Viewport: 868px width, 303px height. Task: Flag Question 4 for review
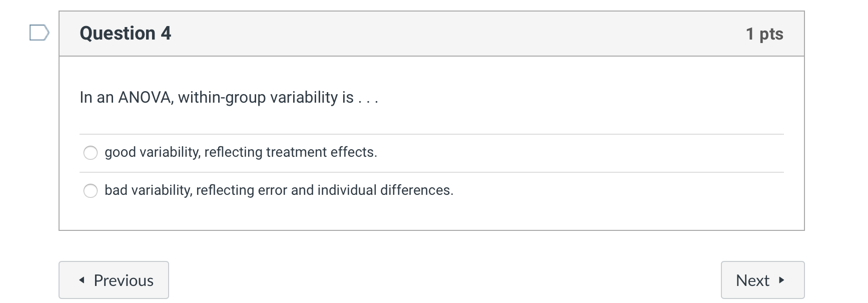click(x=39, y=33)
